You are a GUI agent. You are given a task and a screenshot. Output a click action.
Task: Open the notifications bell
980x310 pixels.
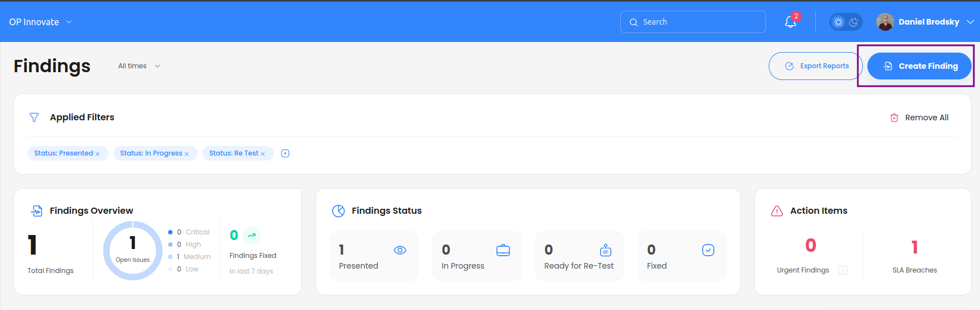click(x=791, y=22)
